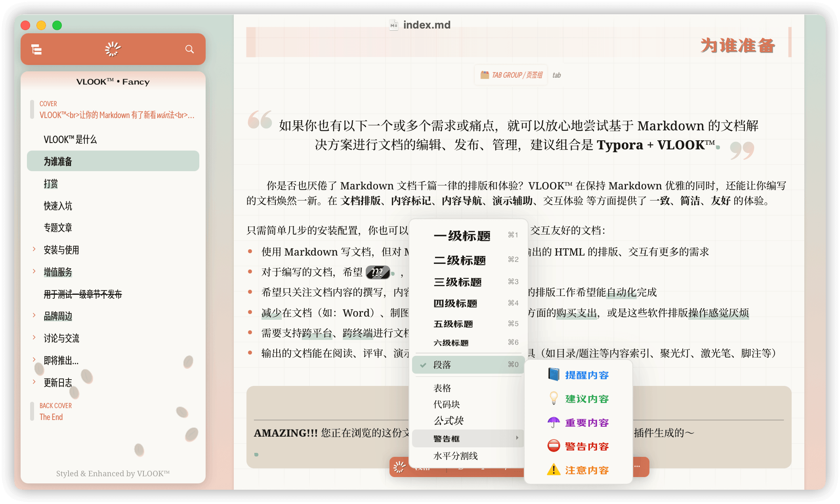Select 建议内容 alert type

[x=578, y=399]
